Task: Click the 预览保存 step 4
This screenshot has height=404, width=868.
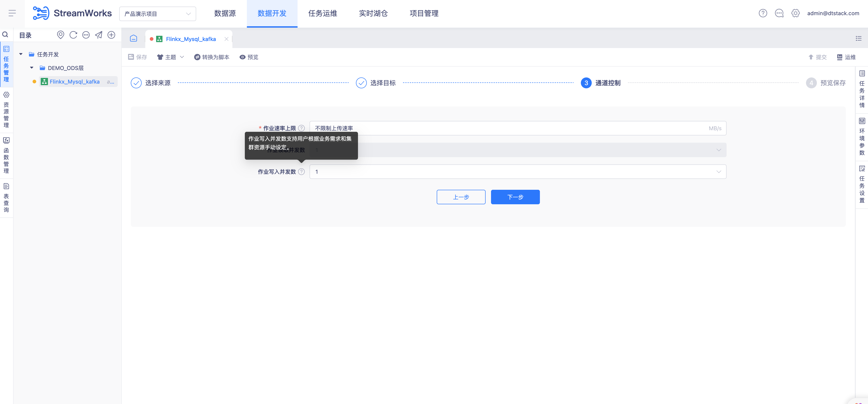Action: pos(826,83)
